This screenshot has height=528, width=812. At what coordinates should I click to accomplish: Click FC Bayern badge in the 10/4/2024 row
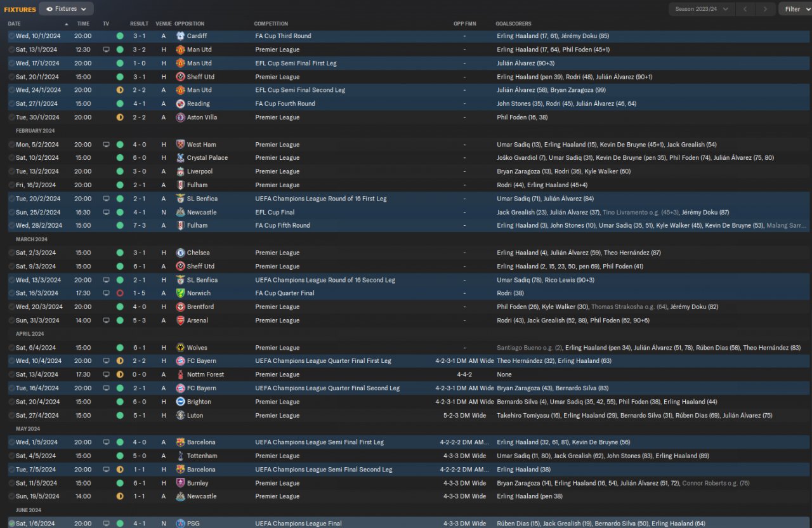[180, 361]
